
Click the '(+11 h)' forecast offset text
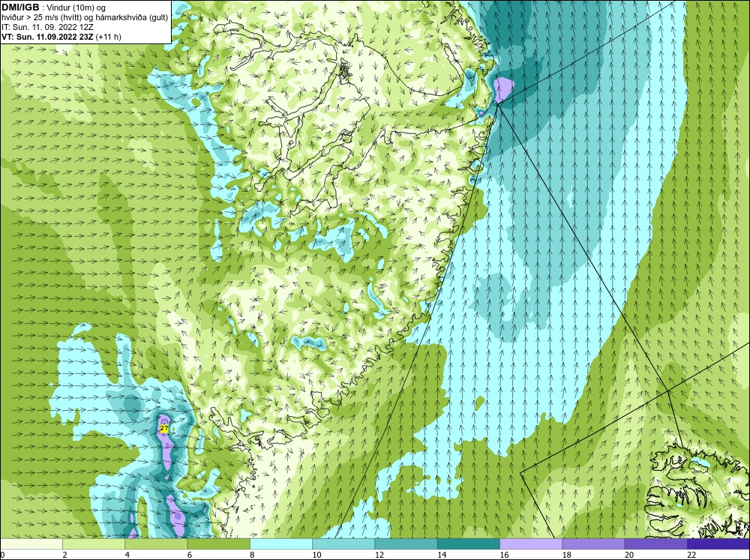[109, 37]
